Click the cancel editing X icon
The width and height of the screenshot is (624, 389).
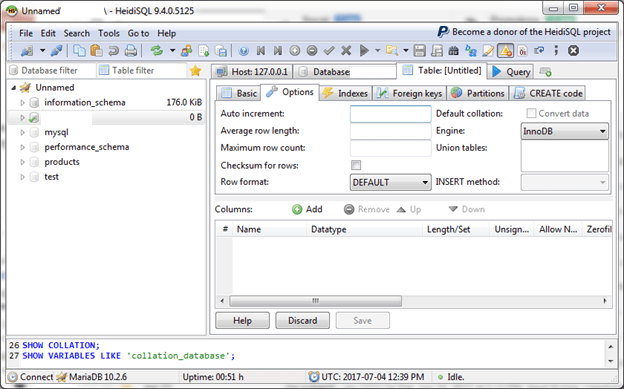(x=346, y=51)
